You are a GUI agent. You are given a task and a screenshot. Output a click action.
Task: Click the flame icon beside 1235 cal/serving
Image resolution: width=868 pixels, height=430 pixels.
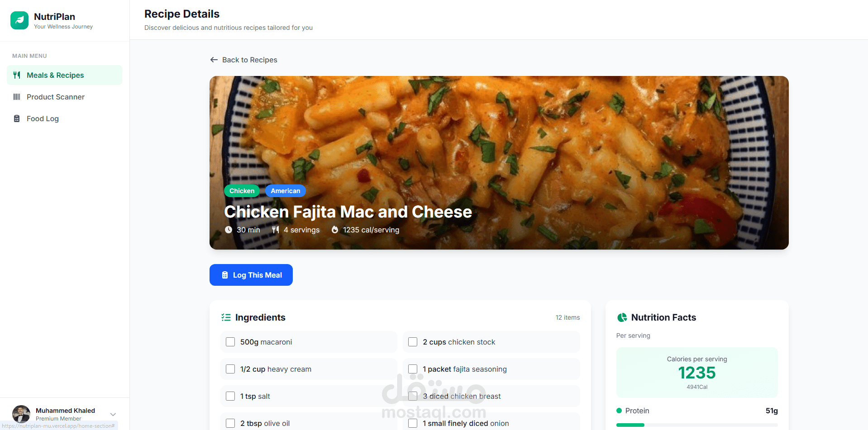[x=335, y=230]
